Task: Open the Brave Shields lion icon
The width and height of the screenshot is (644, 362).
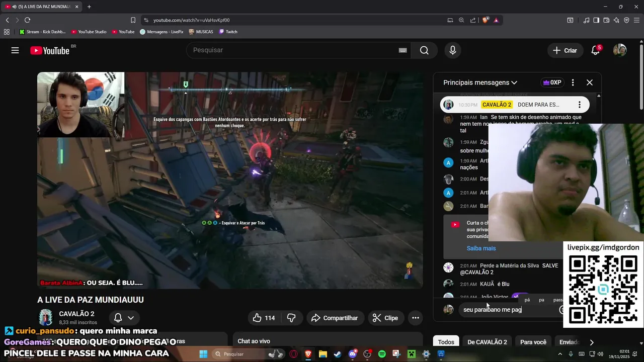Action: pos(485,20)
